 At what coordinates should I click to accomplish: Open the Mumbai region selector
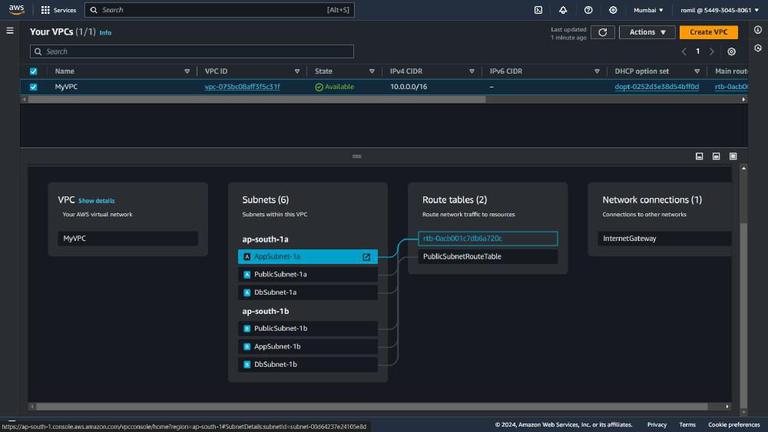pyautogui.click(x=647, y=10)
